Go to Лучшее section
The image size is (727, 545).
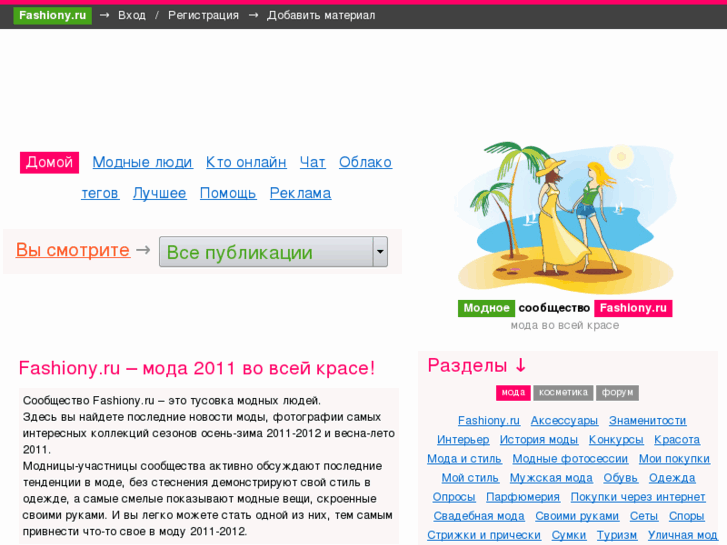click(159, 193)
